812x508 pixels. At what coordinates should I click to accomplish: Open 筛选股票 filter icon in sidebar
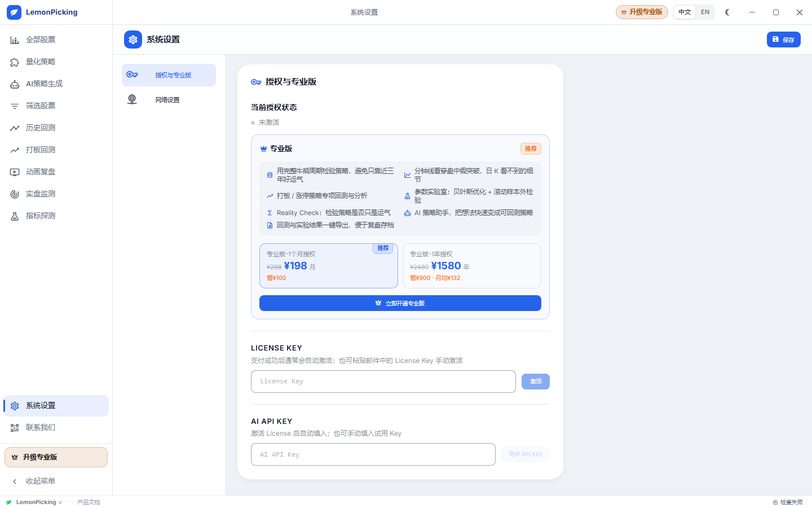(15, 106)
